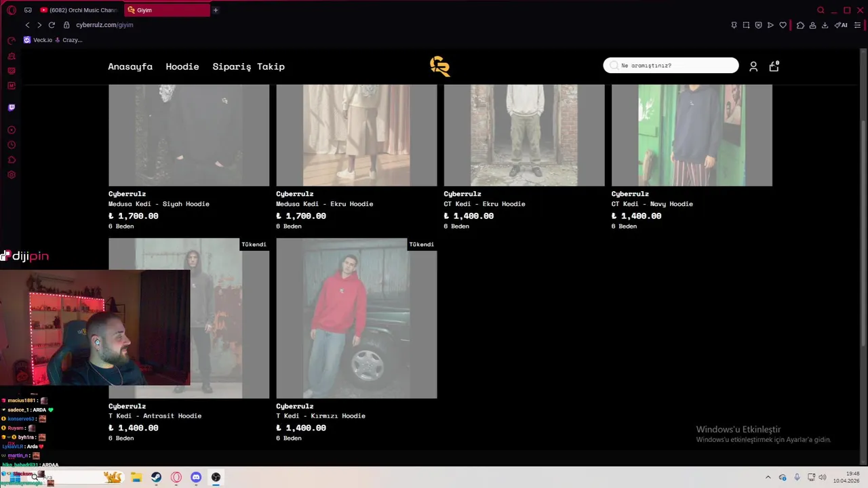Click the 'CT Kedi - Navy Hoodie' title
This screenshot has height=488, width=868.
click(x=652, y=204)
